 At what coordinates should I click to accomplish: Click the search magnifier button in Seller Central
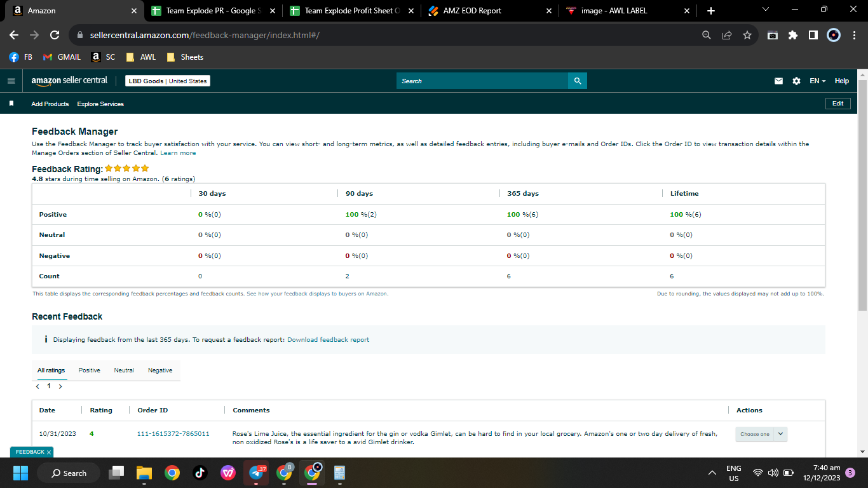click(578, 81)
